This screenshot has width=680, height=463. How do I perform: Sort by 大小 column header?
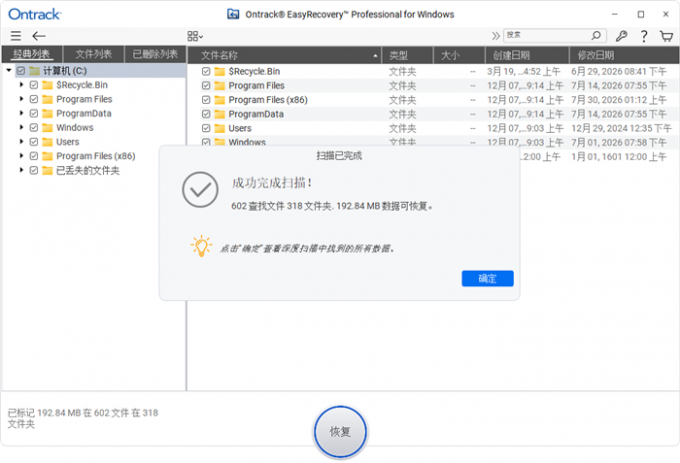pos(459,55)
